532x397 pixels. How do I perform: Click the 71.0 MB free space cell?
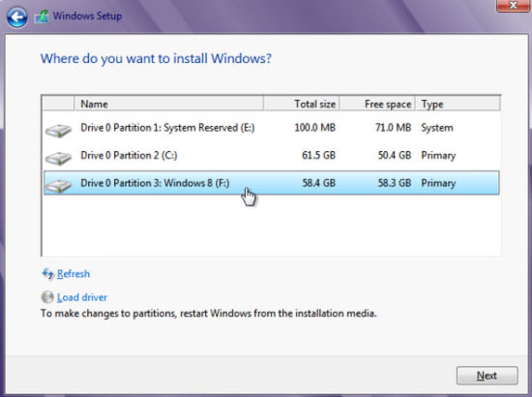[393, 128]
